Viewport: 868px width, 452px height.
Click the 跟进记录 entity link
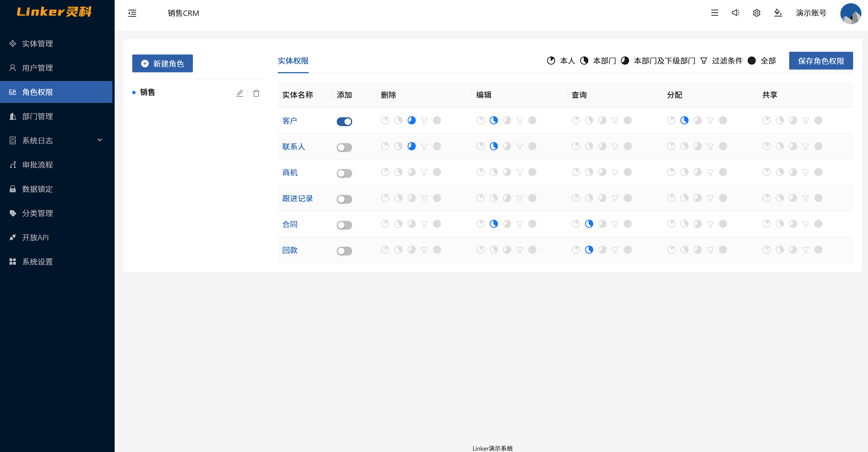[297, 198]
